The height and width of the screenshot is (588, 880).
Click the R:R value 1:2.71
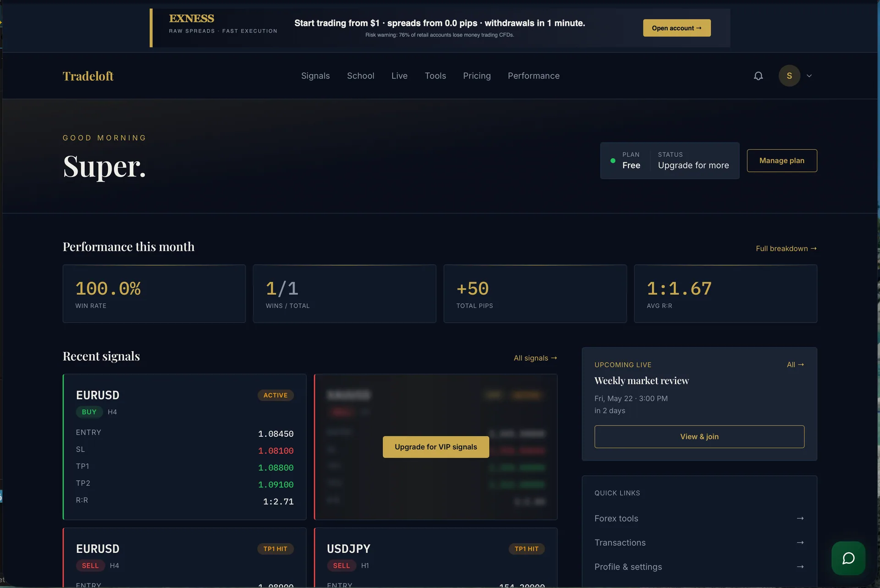tap(278, 502)
